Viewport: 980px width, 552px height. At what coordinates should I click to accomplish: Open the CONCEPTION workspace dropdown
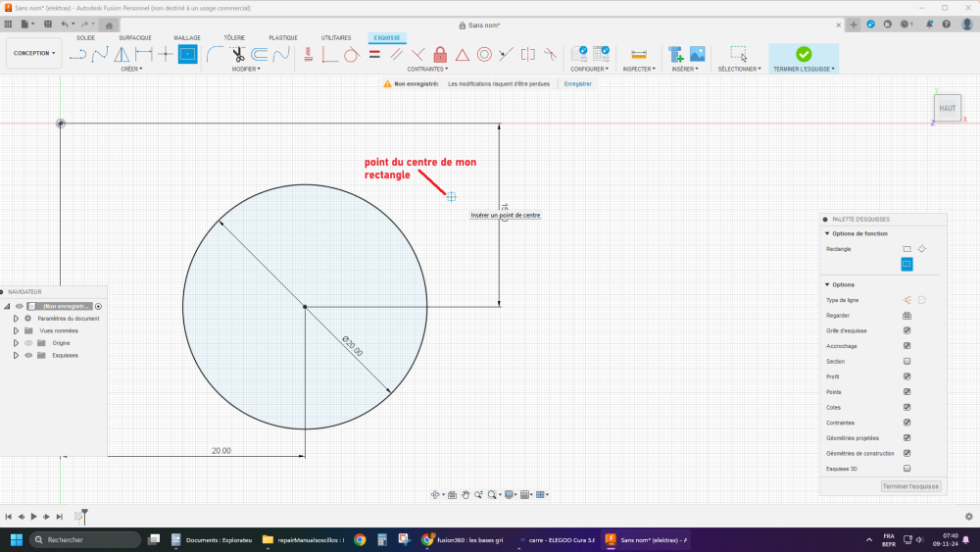pos(34,53)
